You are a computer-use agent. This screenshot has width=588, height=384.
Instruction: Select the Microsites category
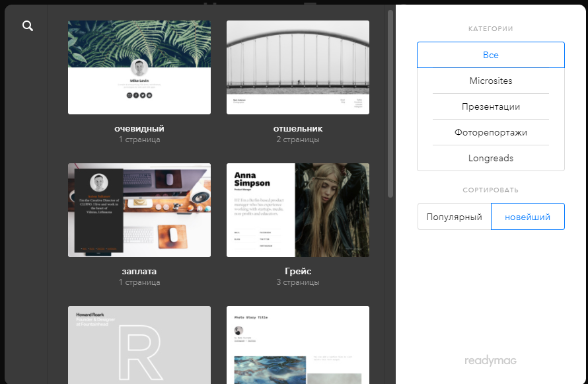pyautogui.click(x=490, y=81)
